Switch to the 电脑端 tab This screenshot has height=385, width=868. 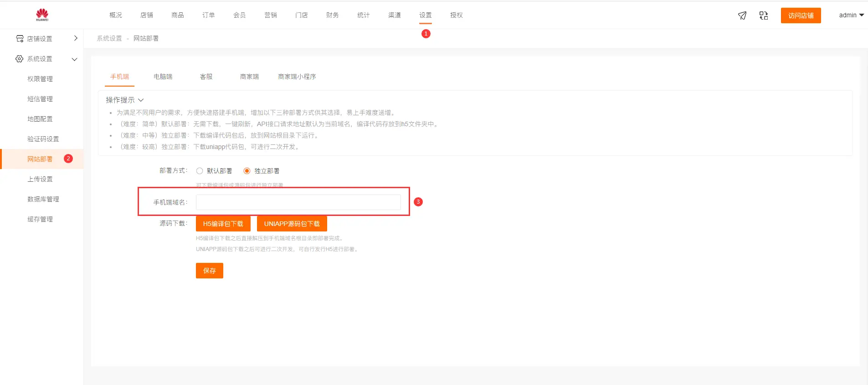coord(163,77)
